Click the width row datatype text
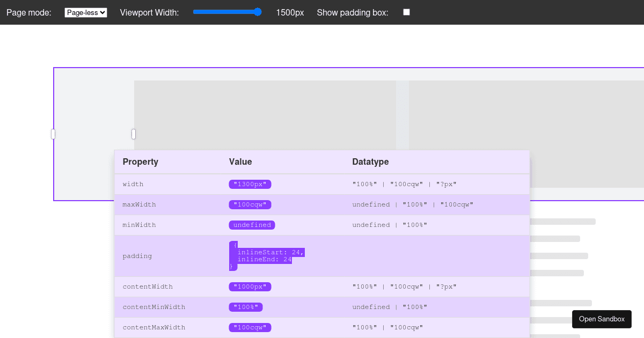The width and height of the screenshot is (644, 338). click(x=405, y=184)
